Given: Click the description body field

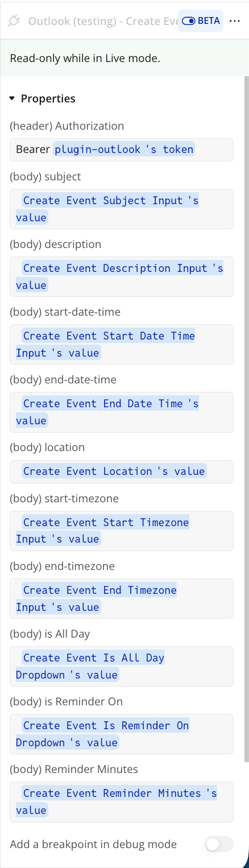Looking at the screenshot, I should (122, 276).
